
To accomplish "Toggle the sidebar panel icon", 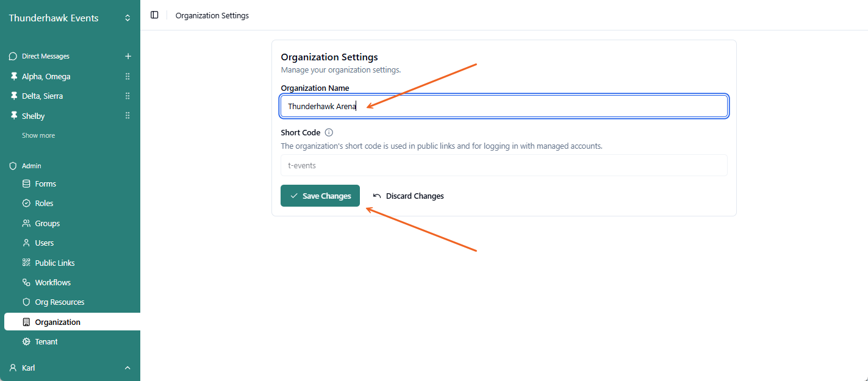I will (x=154, y=15).
